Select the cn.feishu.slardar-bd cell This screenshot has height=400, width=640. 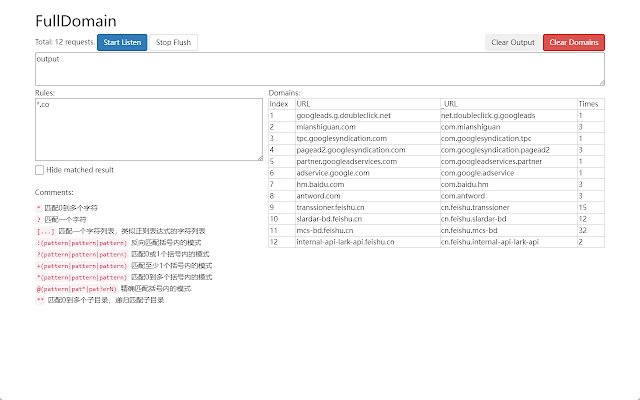pos(509,219)
